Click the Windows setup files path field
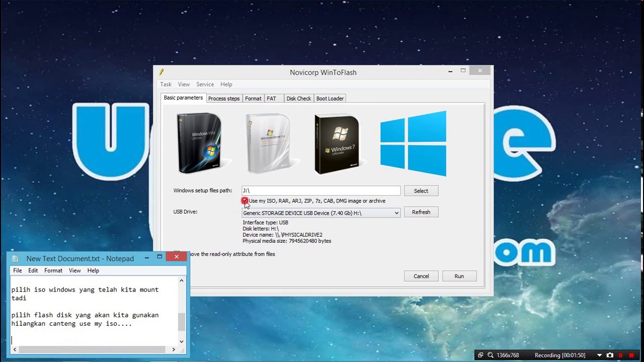This screenshot has height=362, width=644. point(321,191)
